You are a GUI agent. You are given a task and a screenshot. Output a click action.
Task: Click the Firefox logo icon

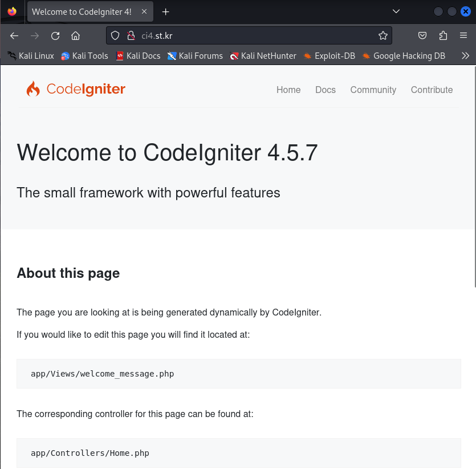[12, 11]
